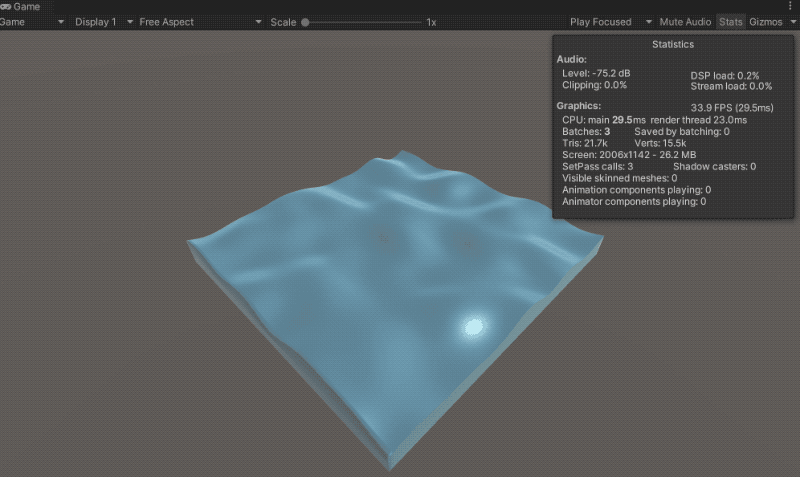The height and width of the screenshot is (477, 800).
Task: Click the 'Level: -75.2 dB' audio stat
Action: (596, 73)
